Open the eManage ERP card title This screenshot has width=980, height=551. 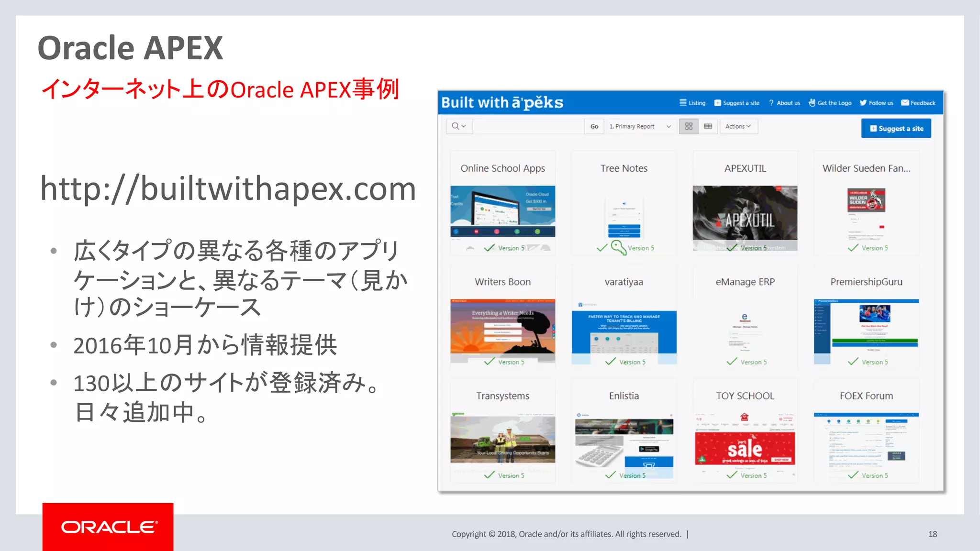click(745, 282)
